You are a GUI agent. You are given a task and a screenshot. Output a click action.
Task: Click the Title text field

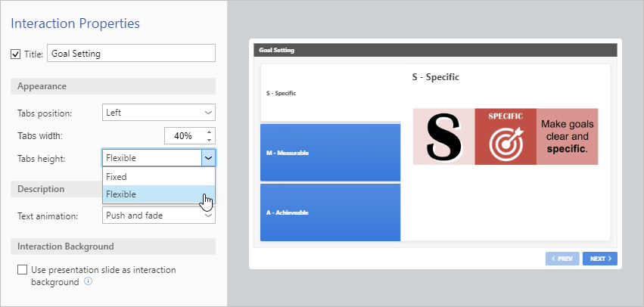131,54
